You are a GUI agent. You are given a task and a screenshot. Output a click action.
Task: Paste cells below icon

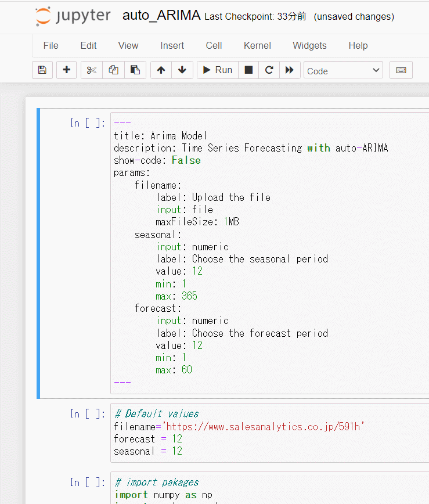135,70
